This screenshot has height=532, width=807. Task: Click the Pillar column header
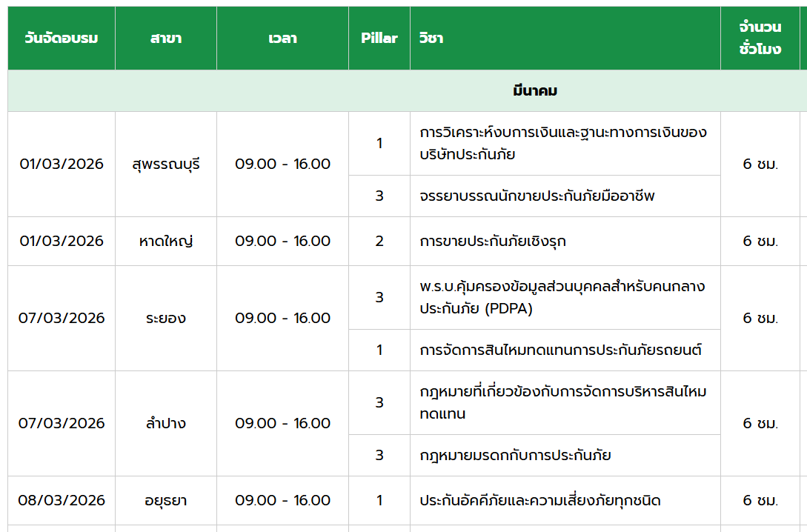click(x=379, y=39)
